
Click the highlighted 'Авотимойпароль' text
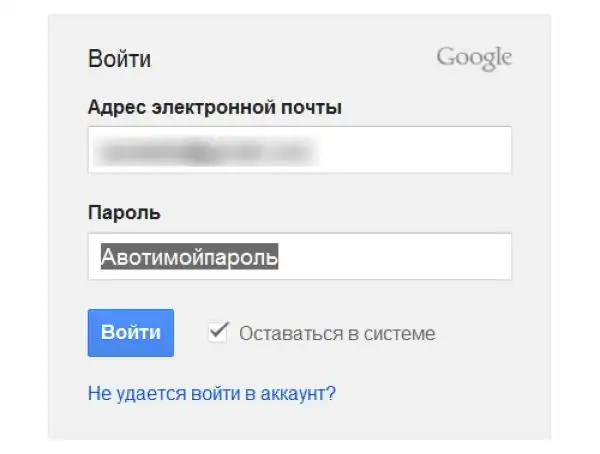[x=190, y=257]
